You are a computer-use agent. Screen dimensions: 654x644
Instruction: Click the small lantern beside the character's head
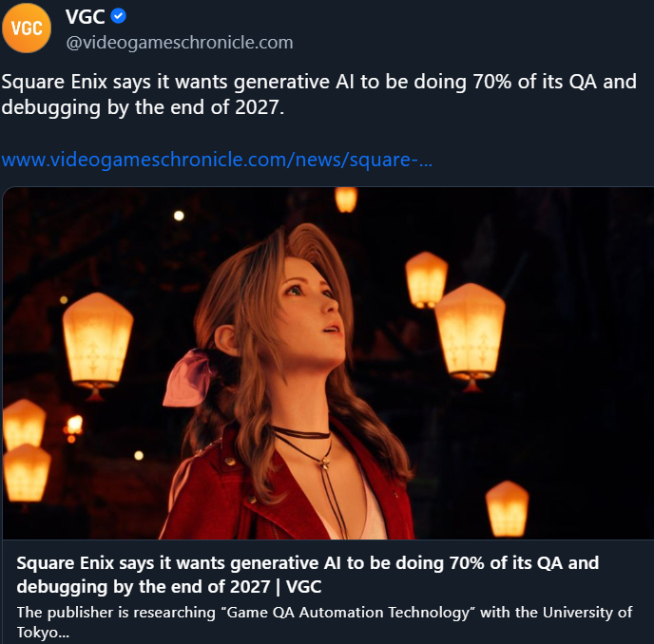click(426, 279)
